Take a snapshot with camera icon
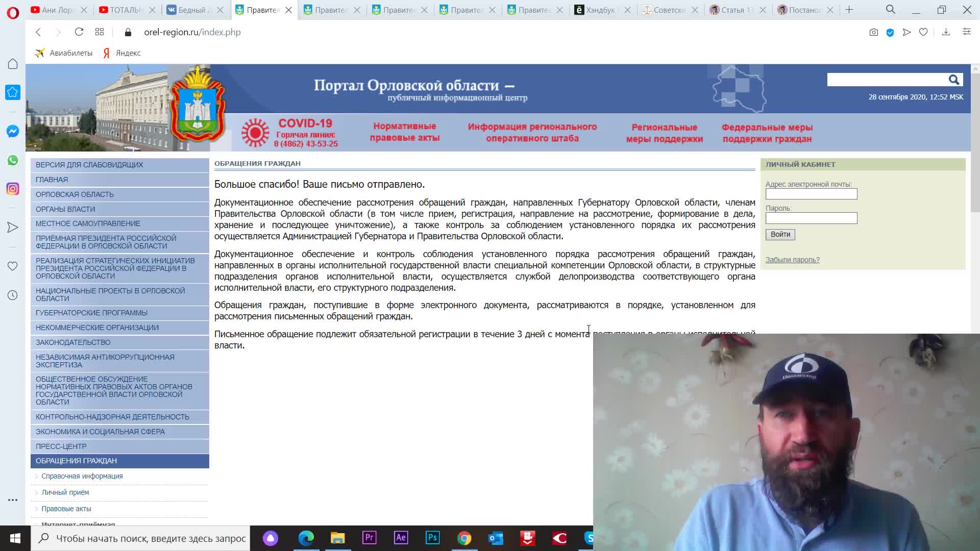This screenshot has height=551, width=980. click(873, 32)
